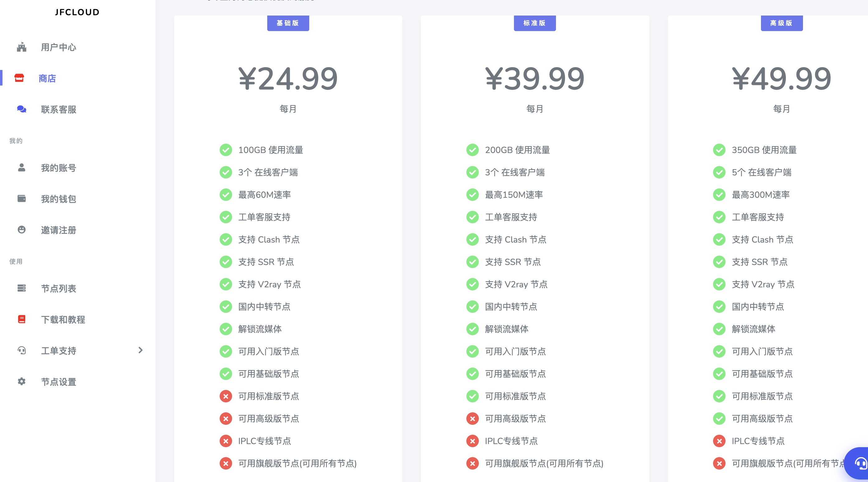
Task: Click green check beside 高级版 可用高级版节点
Action: (719, 419)
